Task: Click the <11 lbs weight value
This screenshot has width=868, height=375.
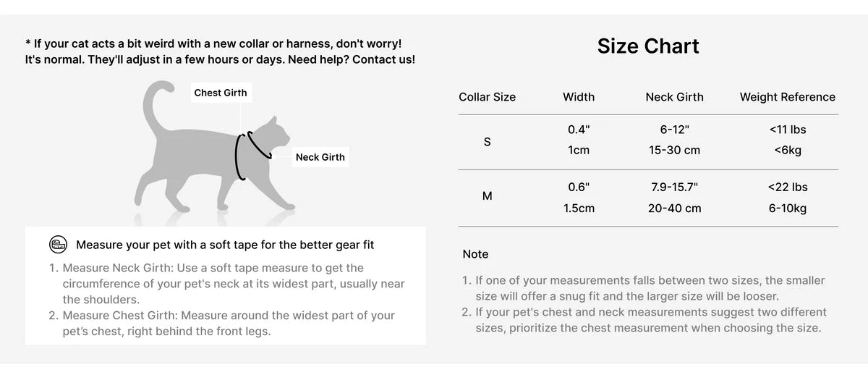Action: click(788, 130)
